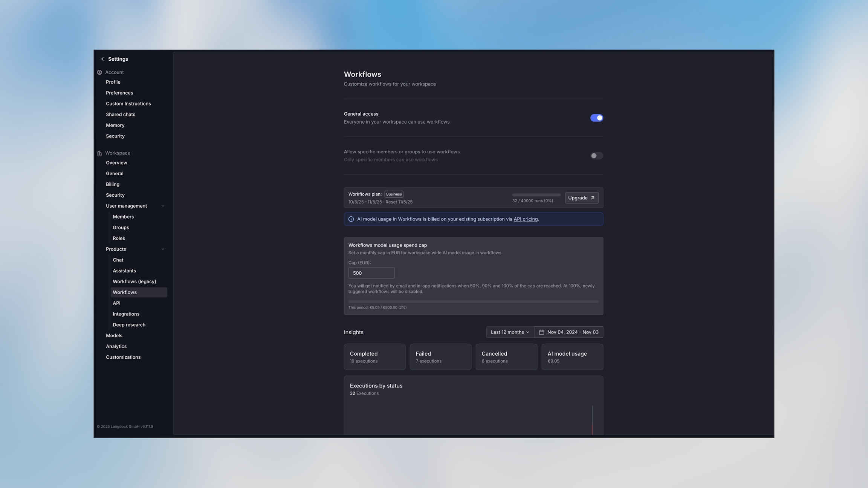
Task: Open the Last 12 months dropdown
Action: (510, 332)
